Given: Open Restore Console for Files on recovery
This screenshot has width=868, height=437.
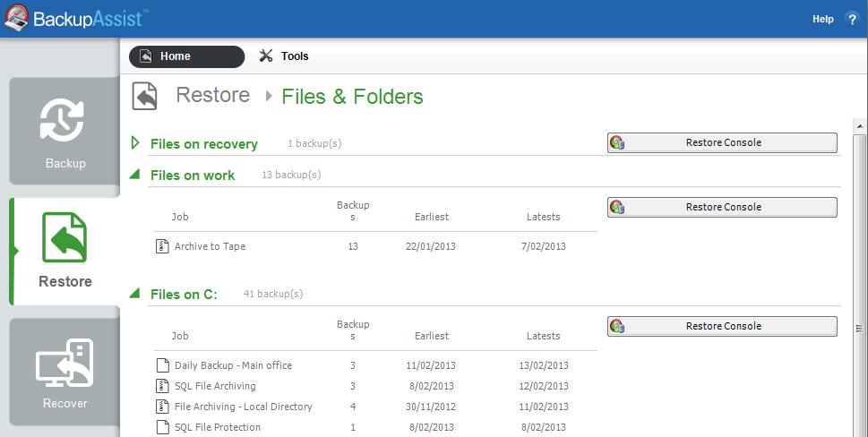Looking at the screenshot, I should 722,142.
